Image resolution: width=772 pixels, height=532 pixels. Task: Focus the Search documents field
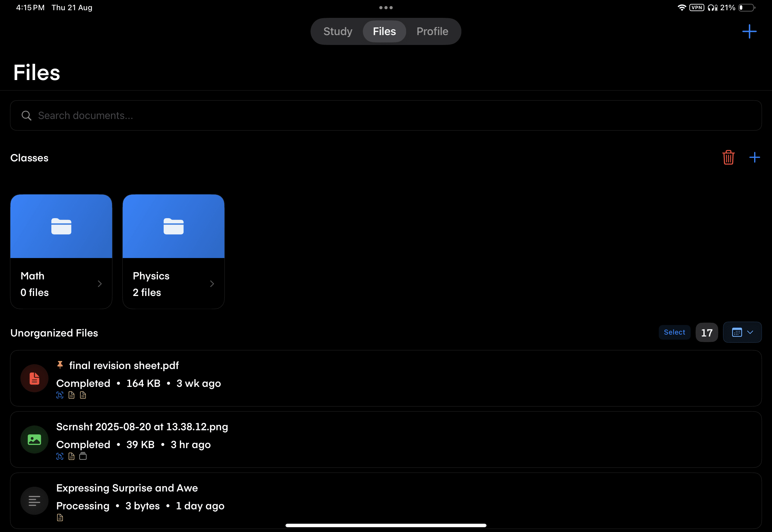[x=386, y=116]
